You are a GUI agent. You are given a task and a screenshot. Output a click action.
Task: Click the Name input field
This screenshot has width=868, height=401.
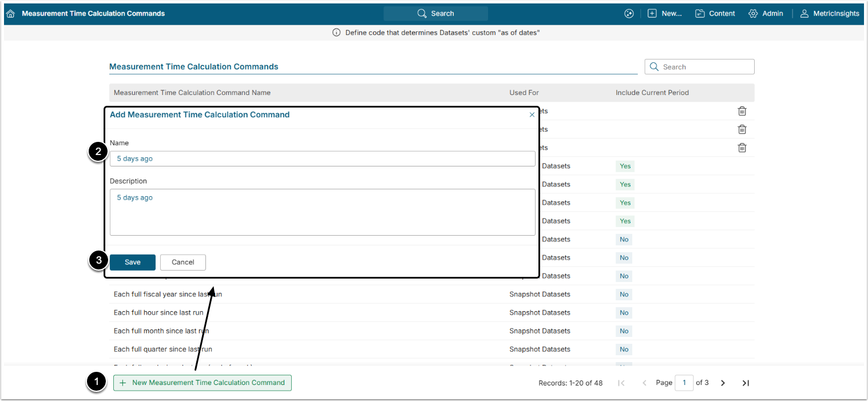pyautogui.click(x=323, y=158)
